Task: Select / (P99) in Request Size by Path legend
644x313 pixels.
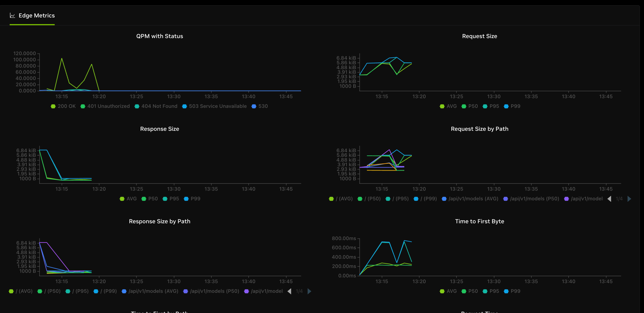Action: pyautogui.click(x=425, y=199)
